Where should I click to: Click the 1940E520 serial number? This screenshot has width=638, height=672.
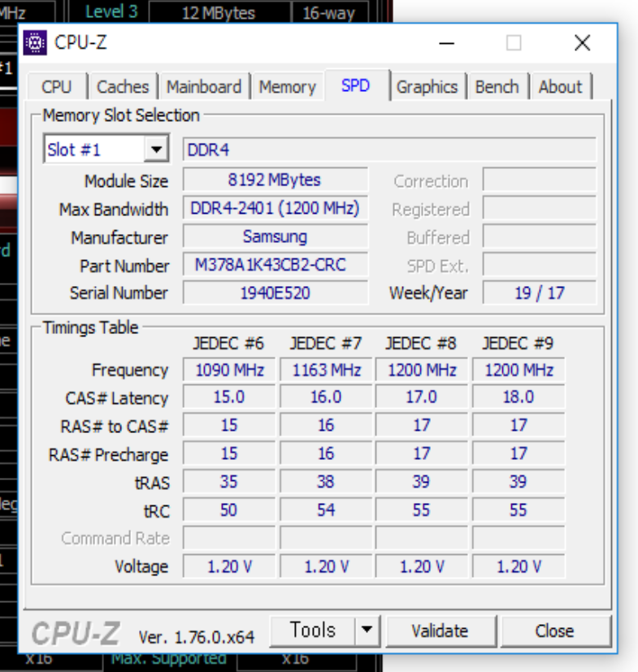tap(276, 293)
